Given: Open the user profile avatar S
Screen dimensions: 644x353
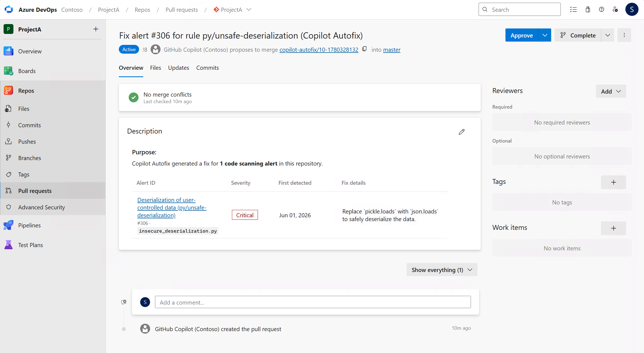Looking at the screenshot, I should pos(632,10).
